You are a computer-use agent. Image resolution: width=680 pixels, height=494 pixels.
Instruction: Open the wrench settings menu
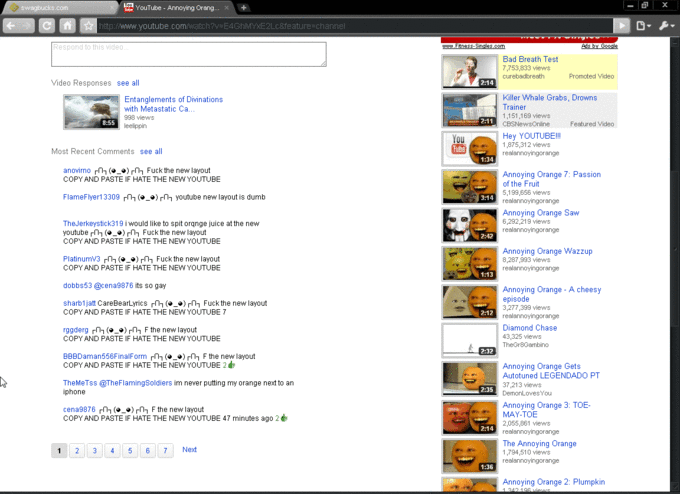pos(666,26)
